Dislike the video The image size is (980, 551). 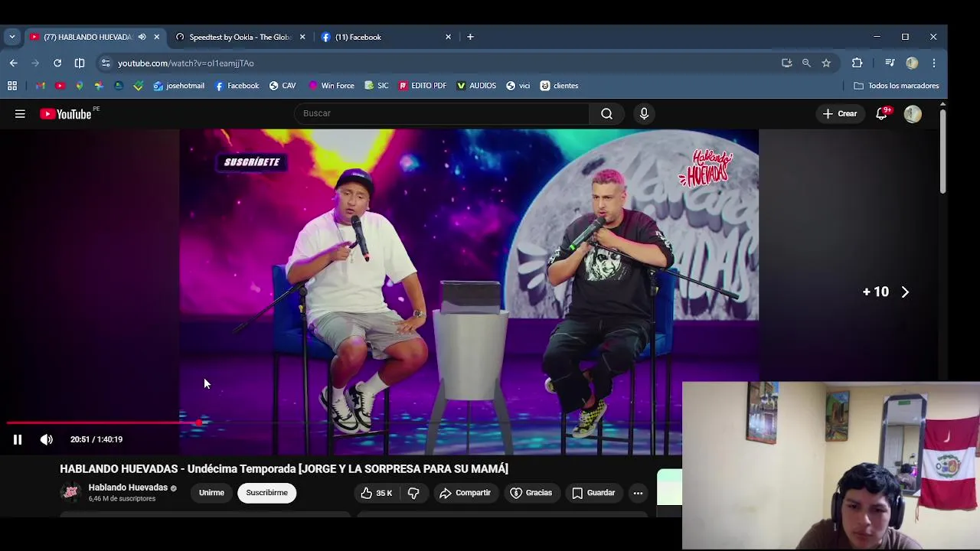tap(413, 493)
